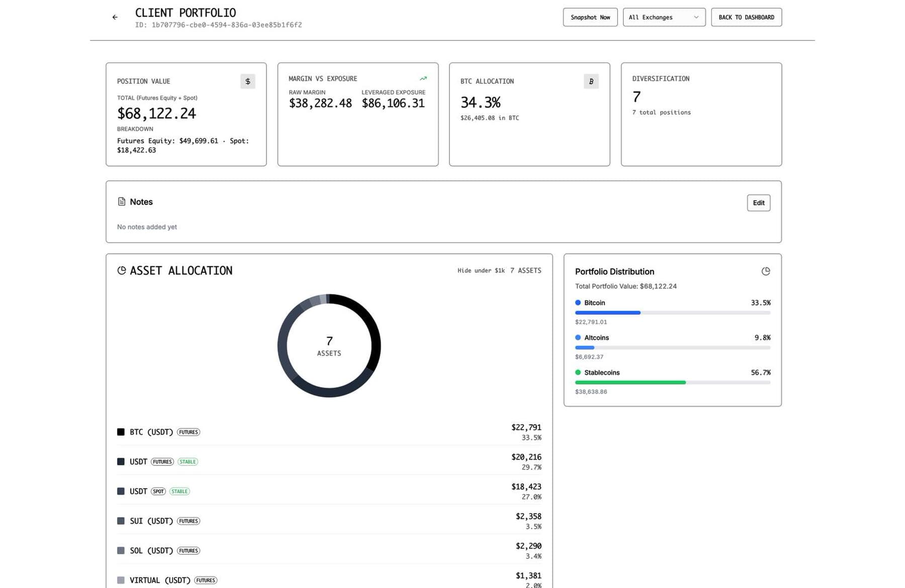
Task: Click the Diversification count 7
Action: tap(637, 97)
